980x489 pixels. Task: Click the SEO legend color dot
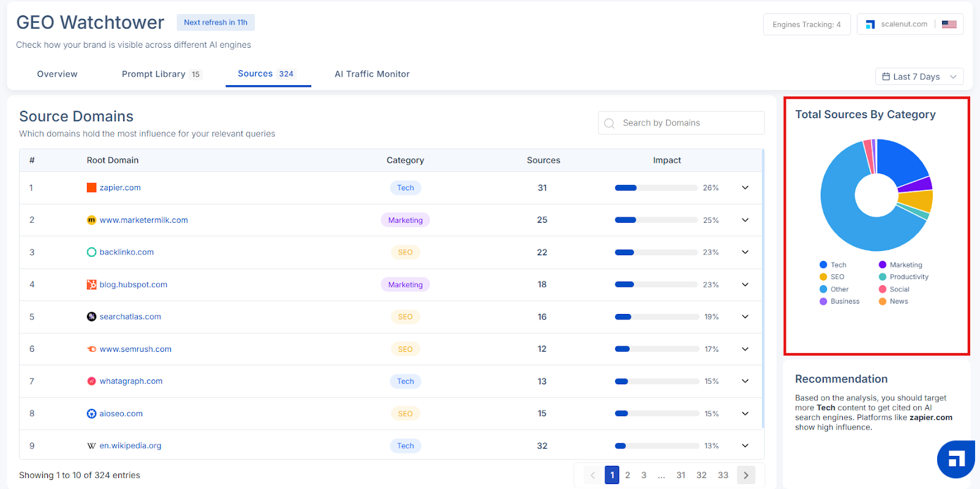823,277
